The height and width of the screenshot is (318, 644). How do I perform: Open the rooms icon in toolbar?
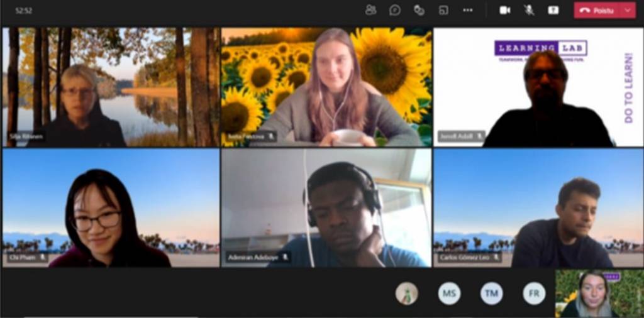click(443, 10)
